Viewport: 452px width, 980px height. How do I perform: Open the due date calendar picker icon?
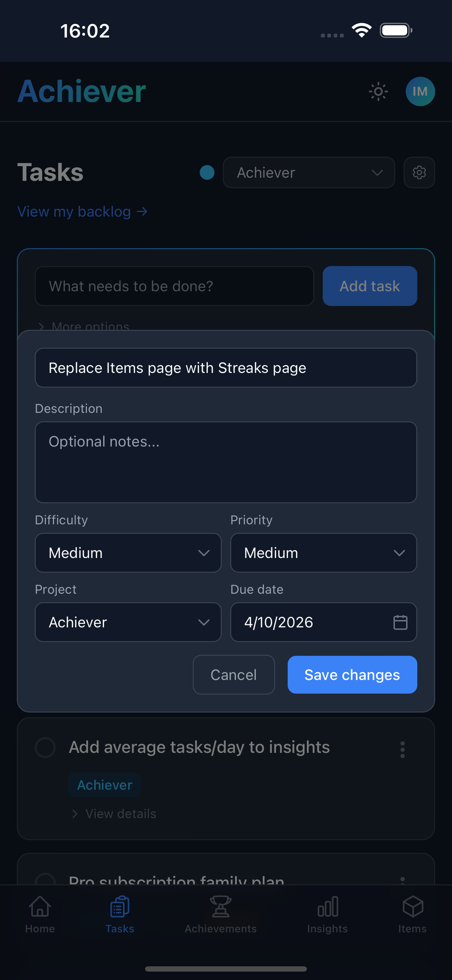(400, 622)
